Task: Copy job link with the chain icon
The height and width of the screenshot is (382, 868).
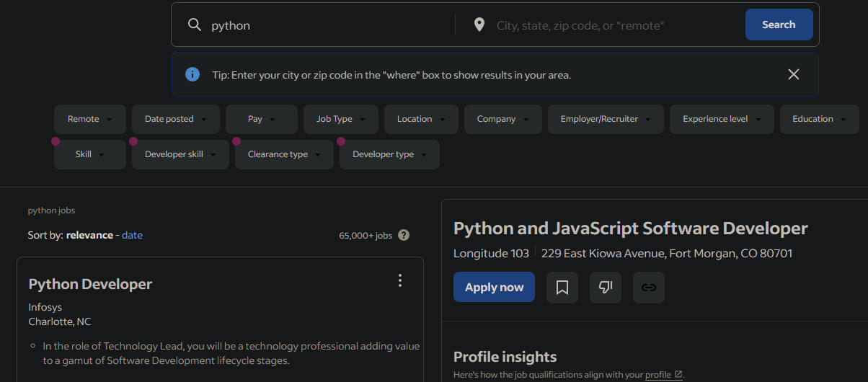Action: pos(649,288)
